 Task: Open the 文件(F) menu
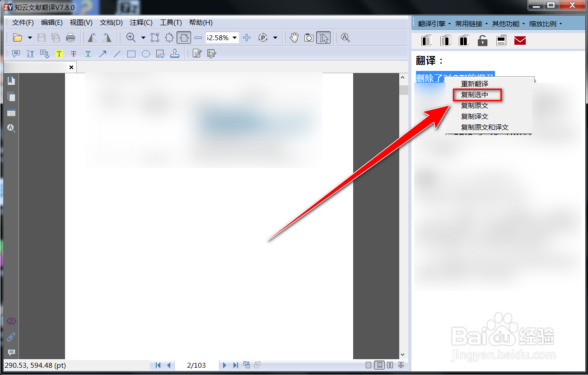tap(23, 23)
